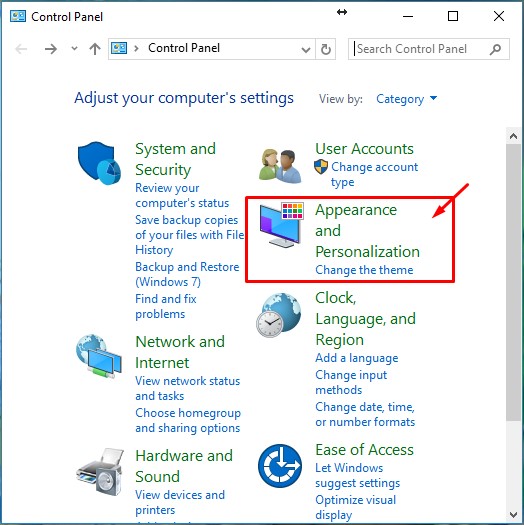Open Change the theme link

tap(364, 270)
